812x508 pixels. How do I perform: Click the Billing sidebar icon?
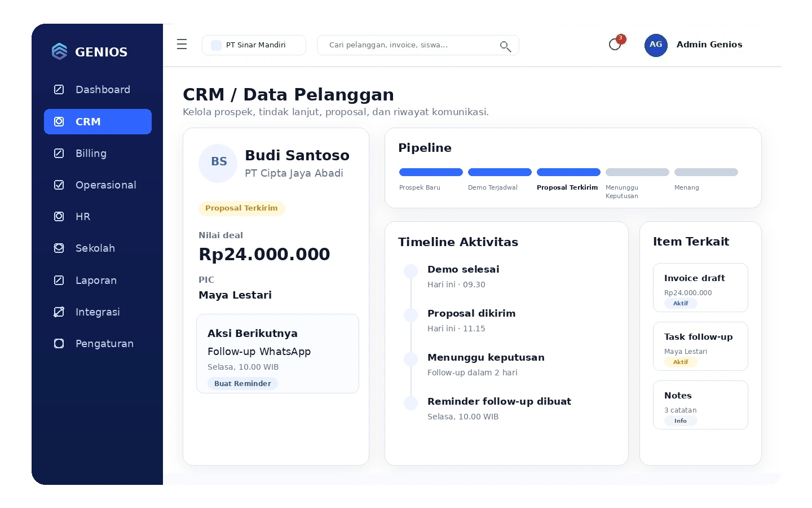(59, 153)
